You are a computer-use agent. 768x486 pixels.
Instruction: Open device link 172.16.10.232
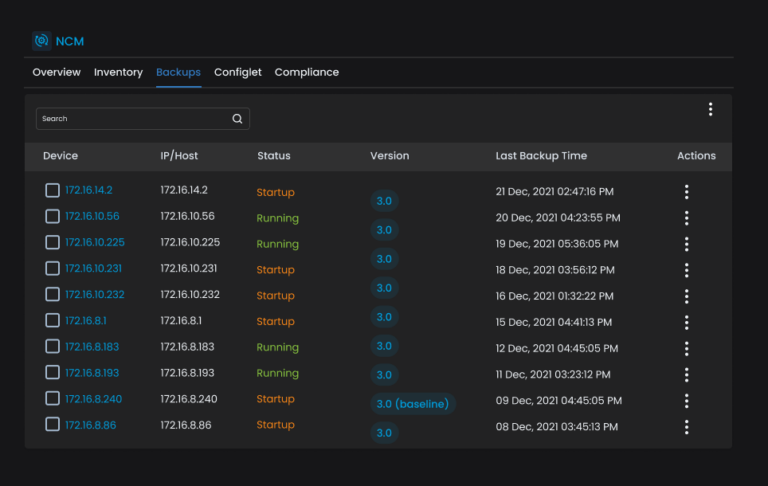pos(95,295)
